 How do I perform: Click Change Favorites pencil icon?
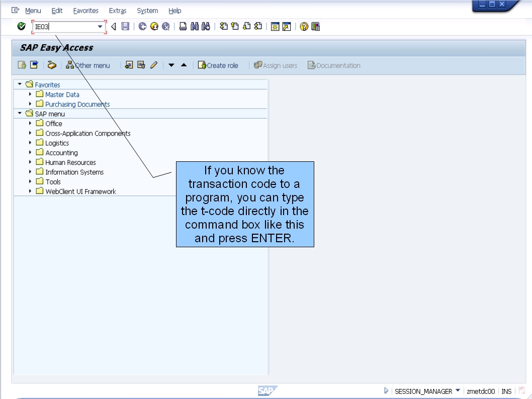click(x=154, y=65)
